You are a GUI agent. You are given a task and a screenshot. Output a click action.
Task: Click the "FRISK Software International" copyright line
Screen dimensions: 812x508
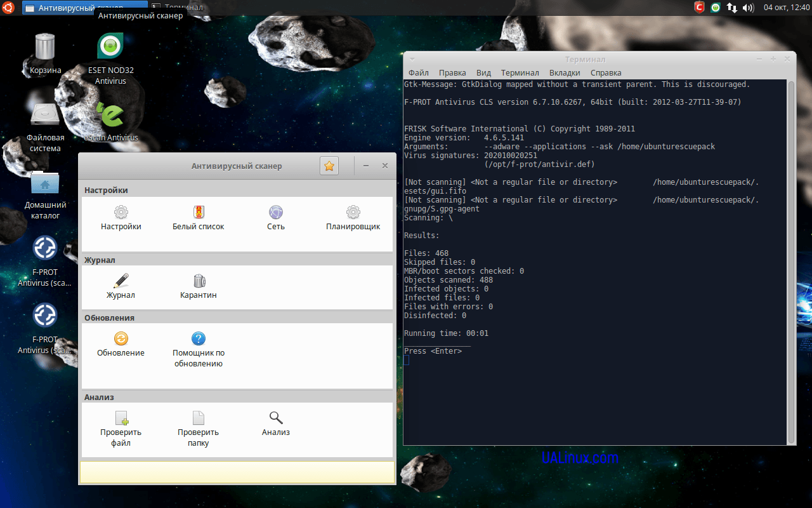[x=520, y=129]
